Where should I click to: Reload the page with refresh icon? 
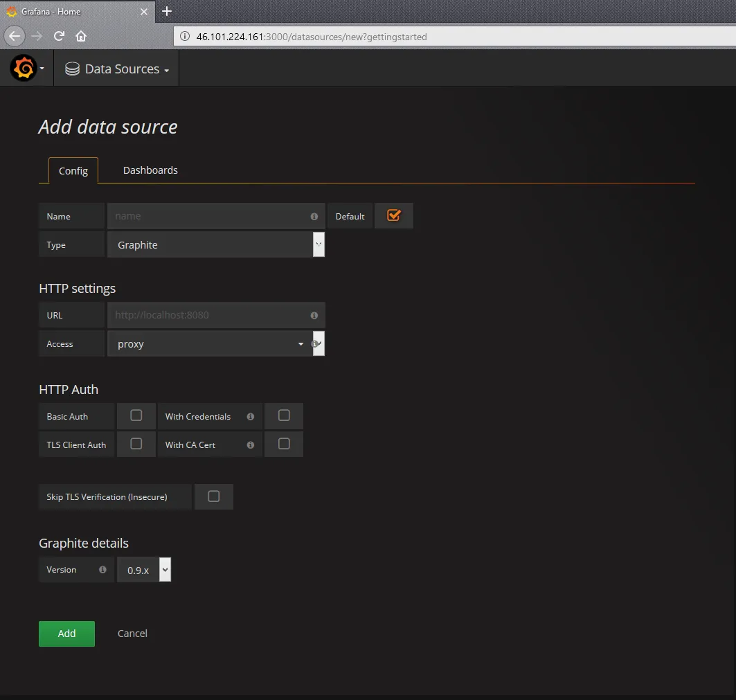59,36
